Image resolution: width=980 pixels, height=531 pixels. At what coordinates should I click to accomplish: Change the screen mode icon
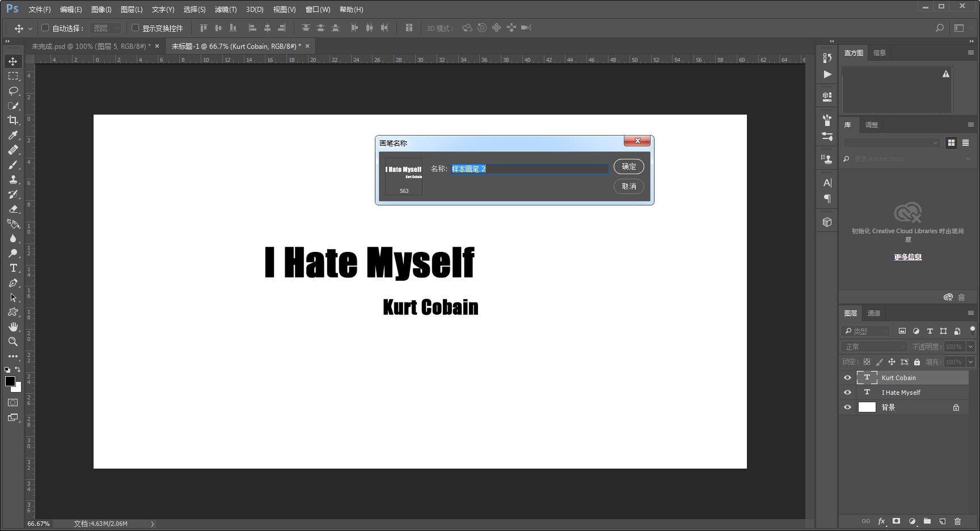click(x=13, y=418)
